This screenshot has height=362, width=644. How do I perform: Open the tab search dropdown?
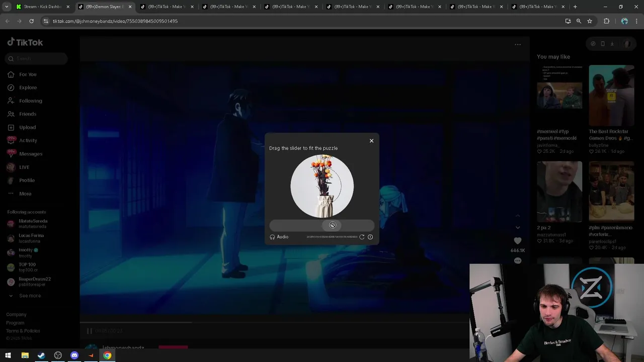(x=7, y=7)
